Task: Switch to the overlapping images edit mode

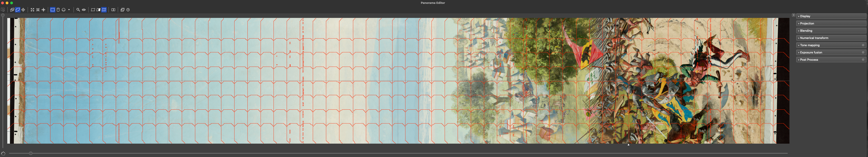Action: point(12,10)
